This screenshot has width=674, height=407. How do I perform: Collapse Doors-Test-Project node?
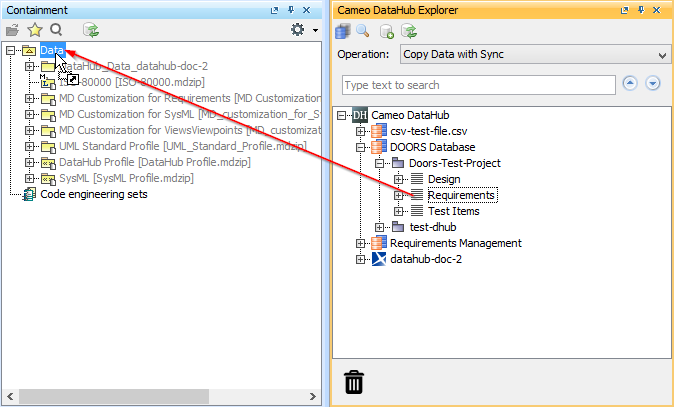379,163
